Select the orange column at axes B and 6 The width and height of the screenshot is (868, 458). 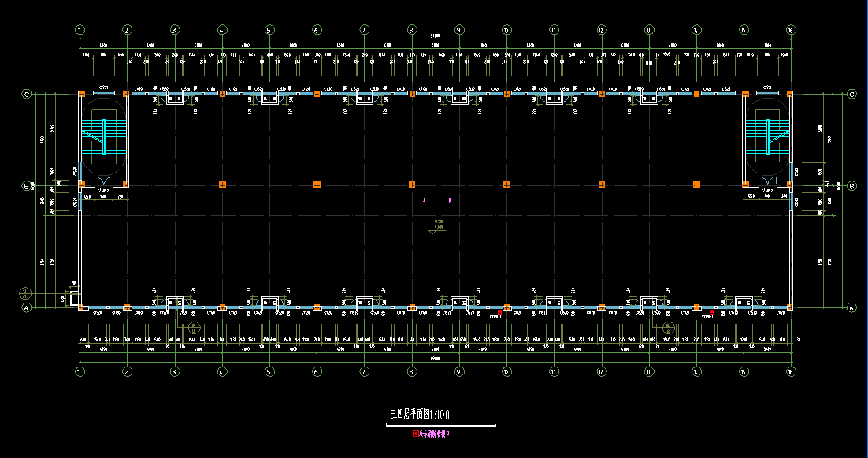[x=317, y=184]
